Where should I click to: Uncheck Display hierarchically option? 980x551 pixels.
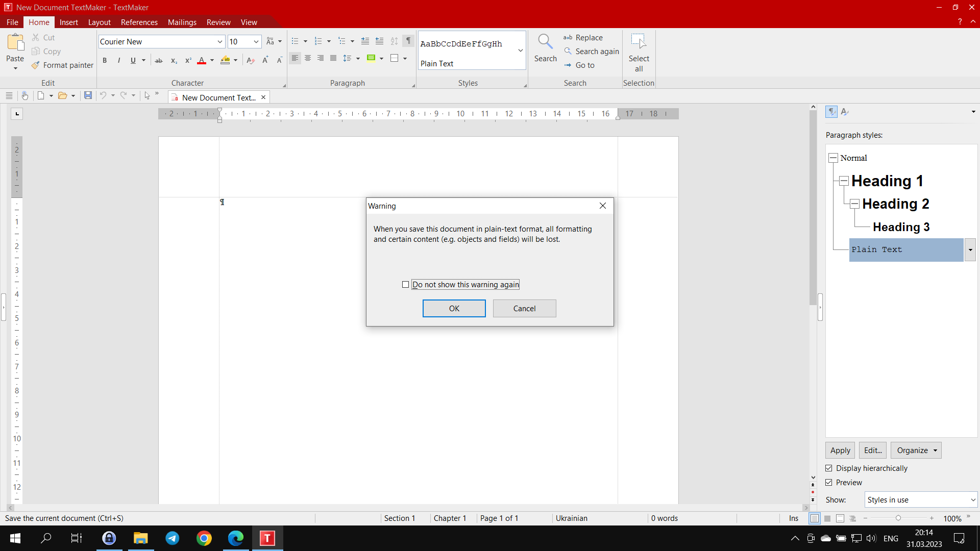click(829, 468)
